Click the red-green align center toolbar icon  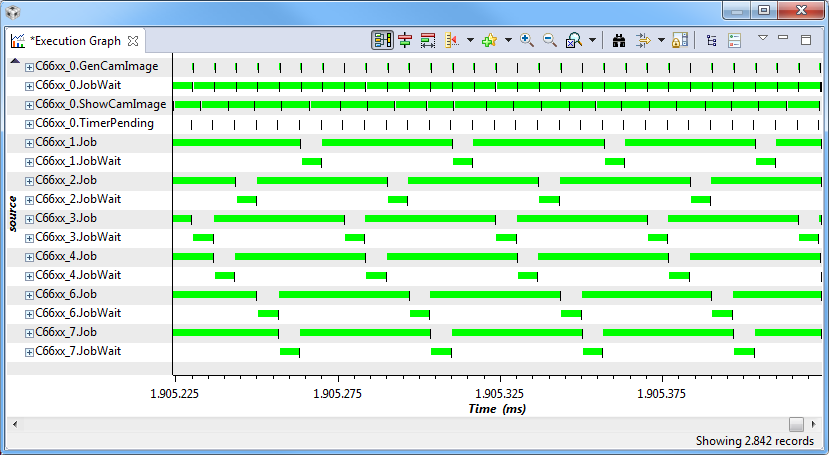click(x=405, y=40)
